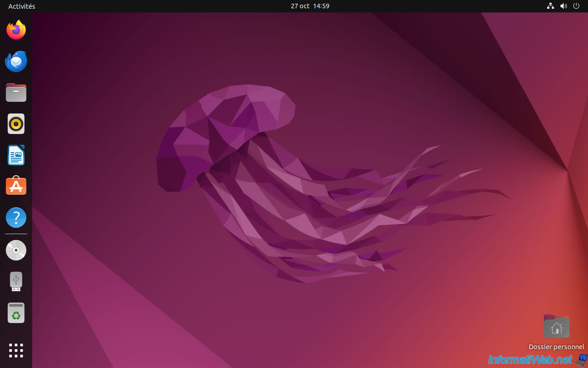Viewport: 588px width, 368px height.
Task: Click the wired network status icon
Action: click(550, 6)
